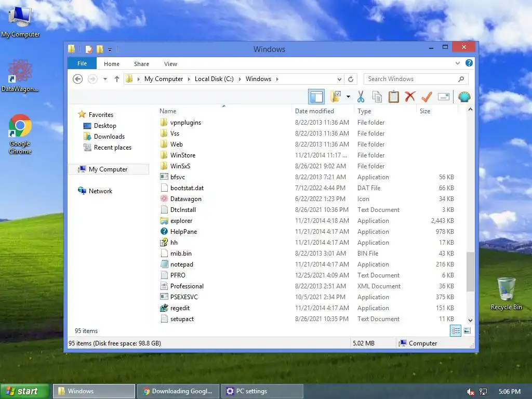Image resolution: width=532 pixels, height=399 pixels.
Task: Open the Google Chrome desktop shortcut
Action: (x=20, y=135)
